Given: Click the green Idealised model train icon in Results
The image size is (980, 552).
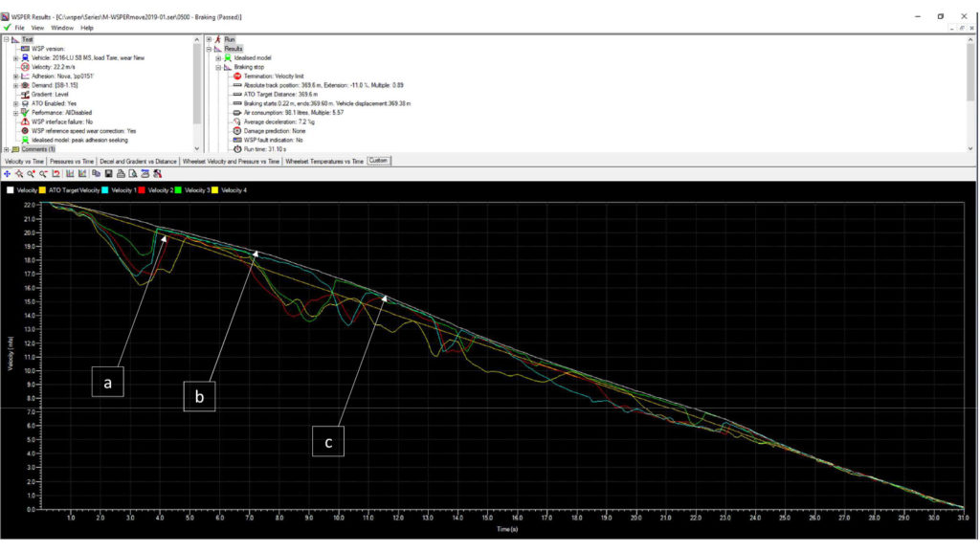Looking at the screenshot, I should 228,57.
